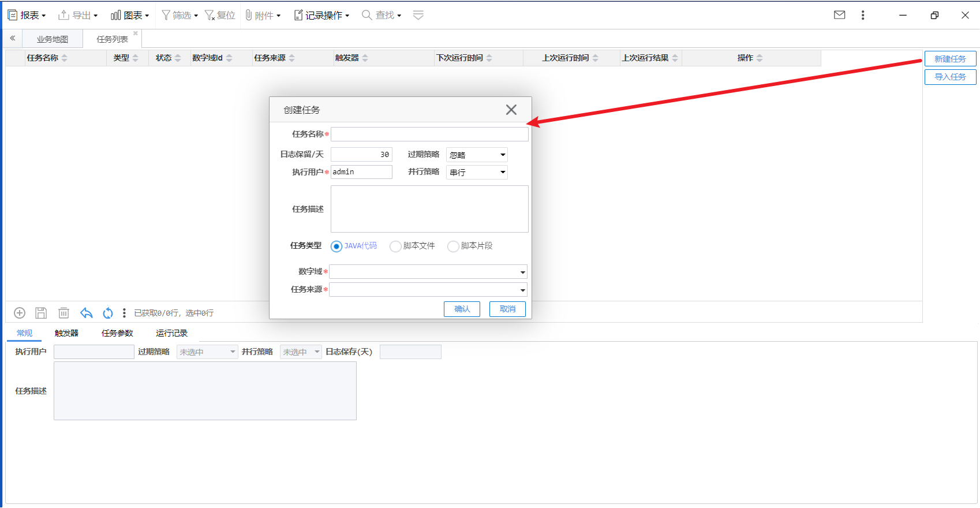This screenshot has height=508, width=980.
Task: Select the JAVA代码 task type radio
Action: click(x=336, y=246)
